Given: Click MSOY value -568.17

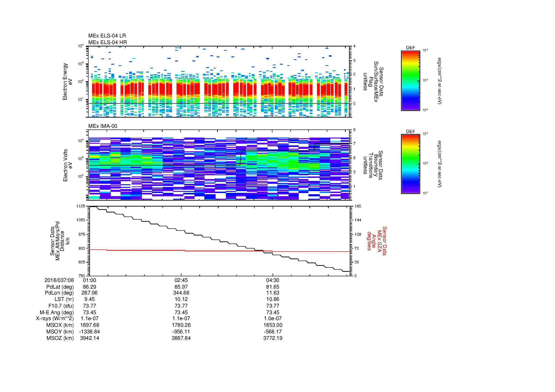Looking at the screenshot, I should point(273,332).
